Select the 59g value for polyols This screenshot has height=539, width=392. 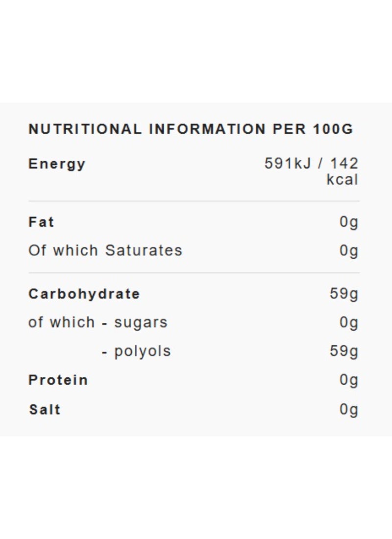pyautogui.click(x=344, y=351)
